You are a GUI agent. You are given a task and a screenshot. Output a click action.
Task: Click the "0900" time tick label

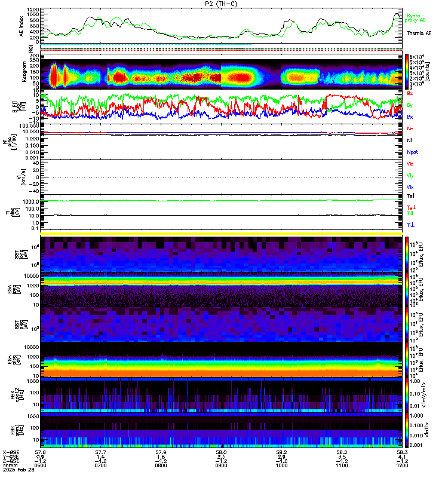pos(221,465)
